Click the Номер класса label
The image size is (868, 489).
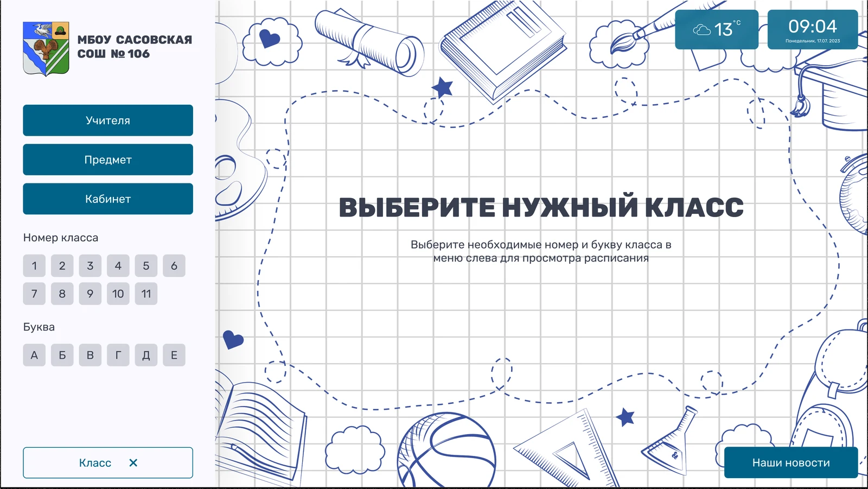[61, 238]
